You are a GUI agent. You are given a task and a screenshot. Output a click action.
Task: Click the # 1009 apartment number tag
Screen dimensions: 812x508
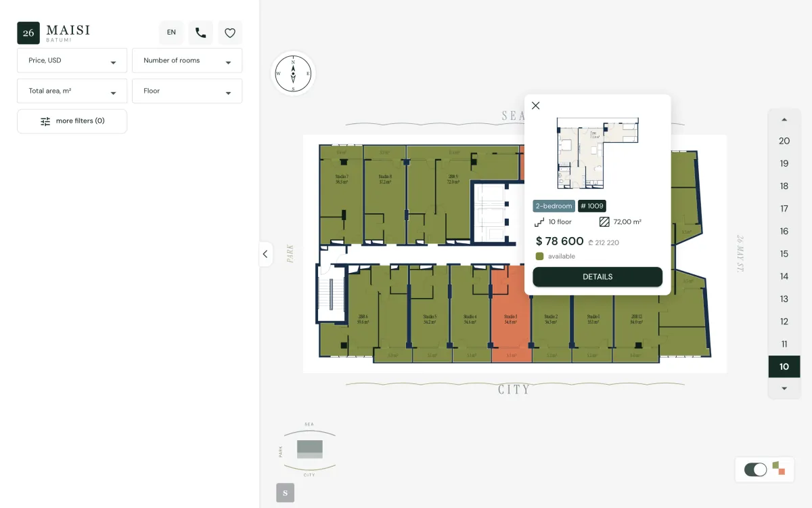click(x=592, y=206)
